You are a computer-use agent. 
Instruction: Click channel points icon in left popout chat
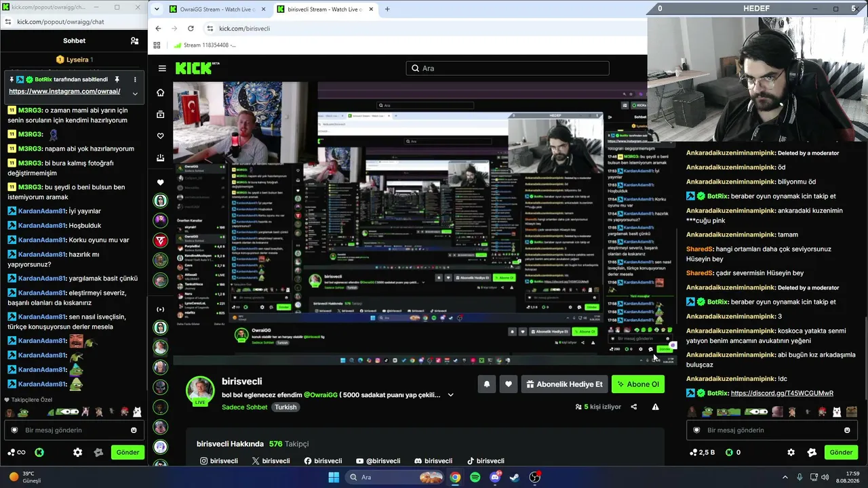16,452
